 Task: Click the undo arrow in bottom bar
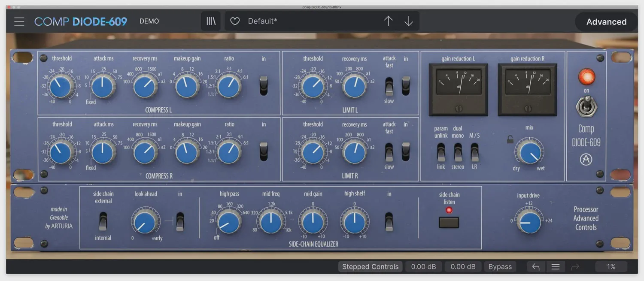coord(536,267)
